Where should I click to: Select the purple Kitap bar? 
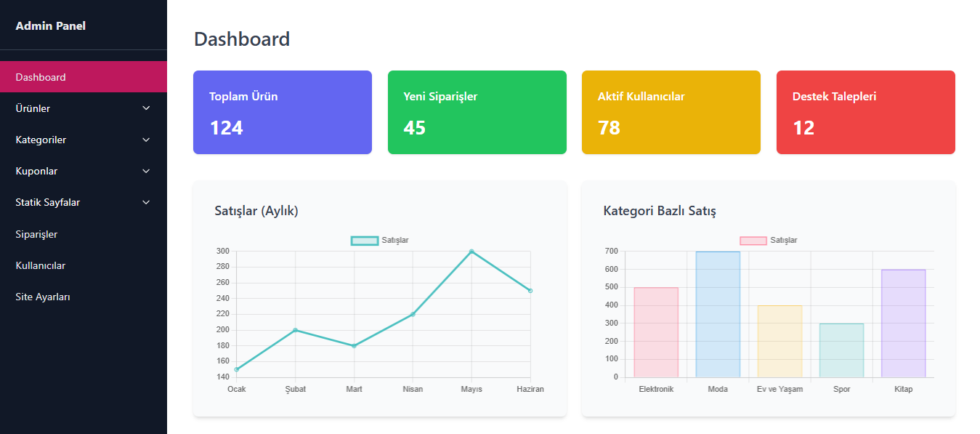(903, 324)
